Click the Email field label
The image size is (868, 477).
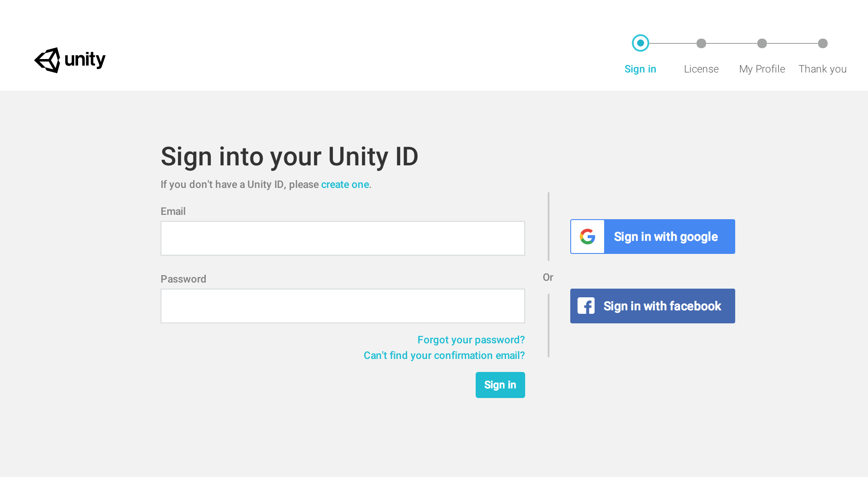[x=173, y=211]
